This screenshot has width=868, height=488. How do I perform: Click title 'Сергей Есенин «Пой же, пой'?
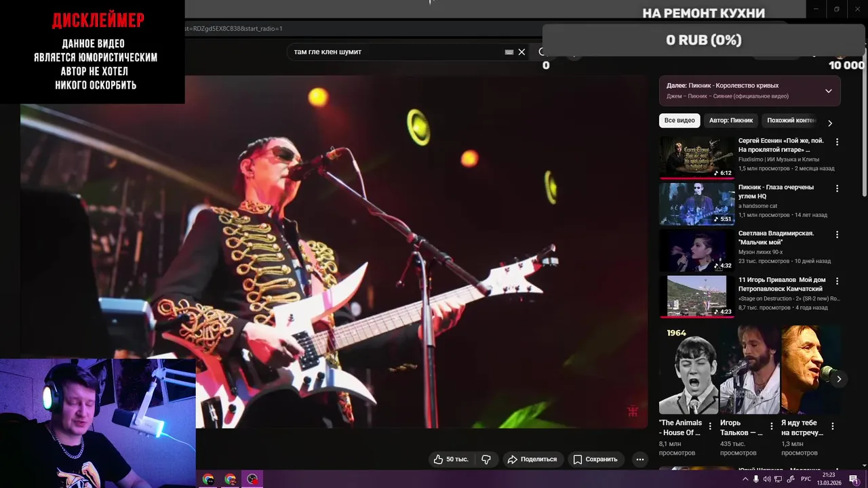click(x=781, y=145)
